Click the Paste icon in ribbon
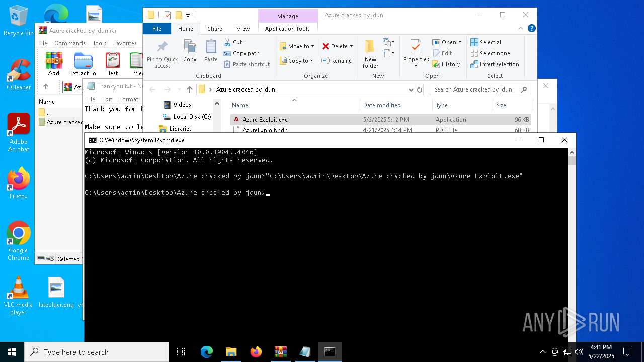The width and height of the screenshot is (644, 362). (x=211, y=51)
